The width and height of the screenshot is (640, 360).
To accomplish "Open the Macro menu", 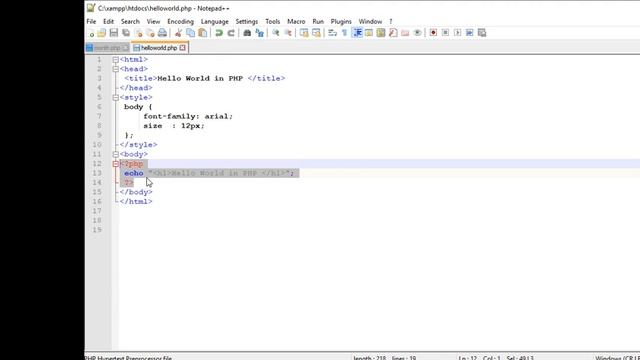I will point(296,21).
